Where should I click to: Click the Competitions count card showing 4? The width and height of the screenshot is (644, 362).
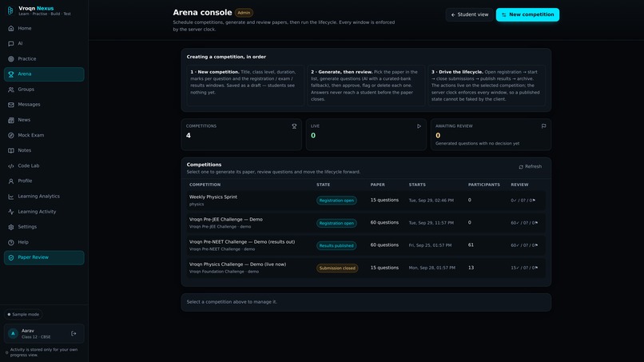click(241, 134)
